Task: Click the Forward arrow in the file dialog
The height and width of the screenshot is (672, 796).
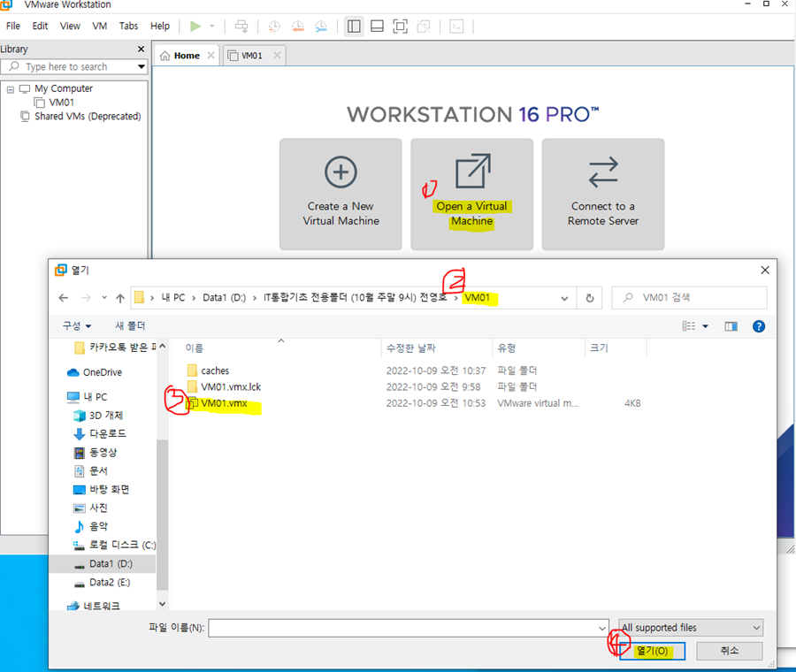Action: click(87, 298)
